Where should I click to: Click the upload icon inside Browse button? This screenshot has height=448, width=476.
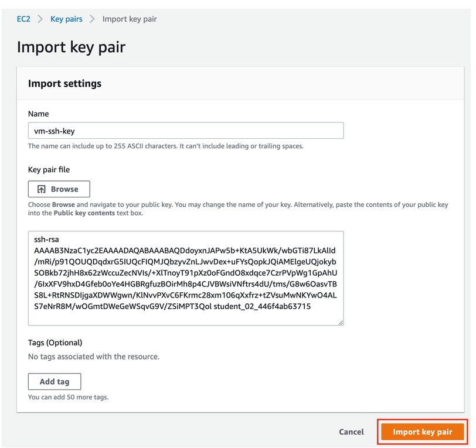pos(41,189)
